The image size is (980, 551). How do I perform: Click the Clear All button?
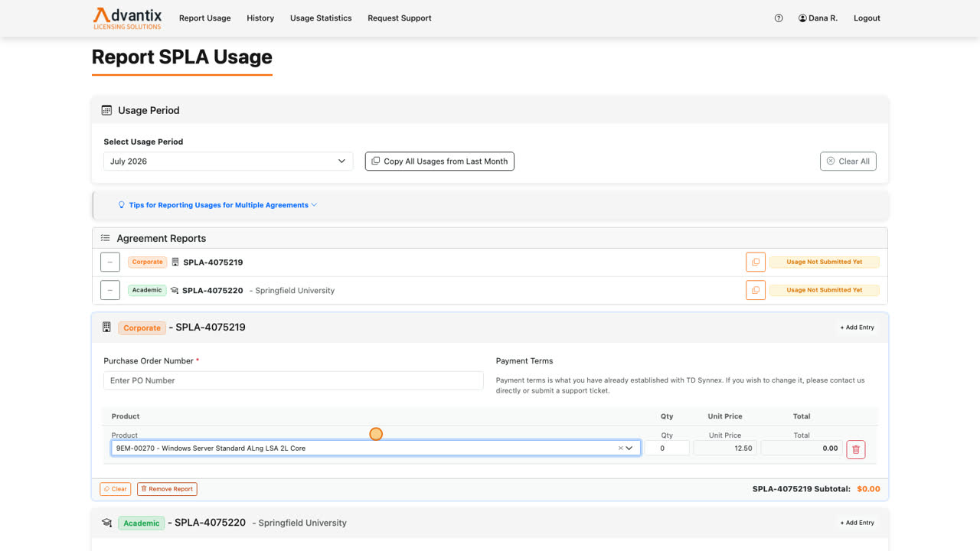click(x=848, y=161)
